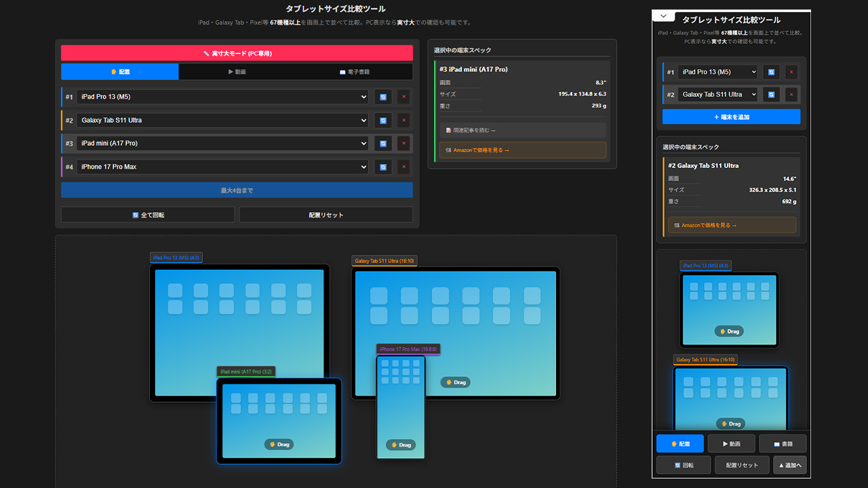Image resolution: width=868 pixels, height=488 pixels.
Task: Rotate the iPad Pro 13 (M5) in row #1 of the main panel
Action: (x=383, y=97)
